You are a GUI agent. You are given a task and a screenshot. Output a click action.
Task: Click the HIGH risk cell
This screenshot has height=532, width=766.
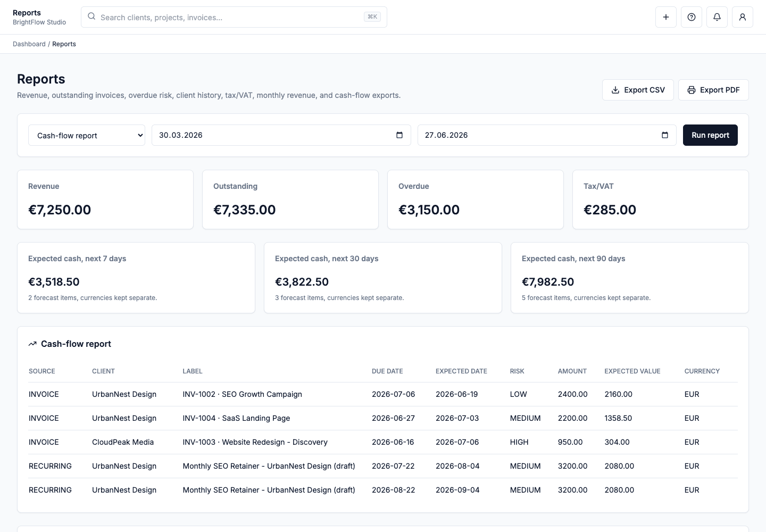click(x=519, y=442)
